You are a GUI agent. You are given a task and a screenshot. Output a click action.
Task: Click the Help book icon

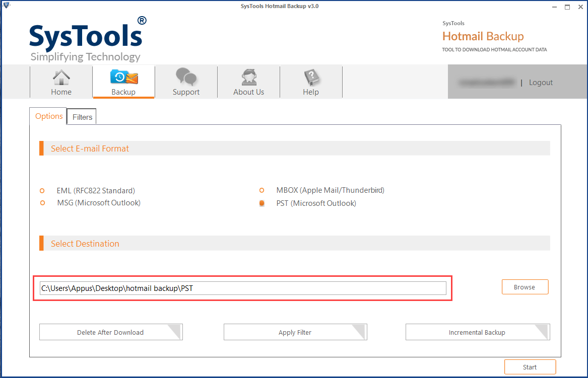tap(311, 78)
